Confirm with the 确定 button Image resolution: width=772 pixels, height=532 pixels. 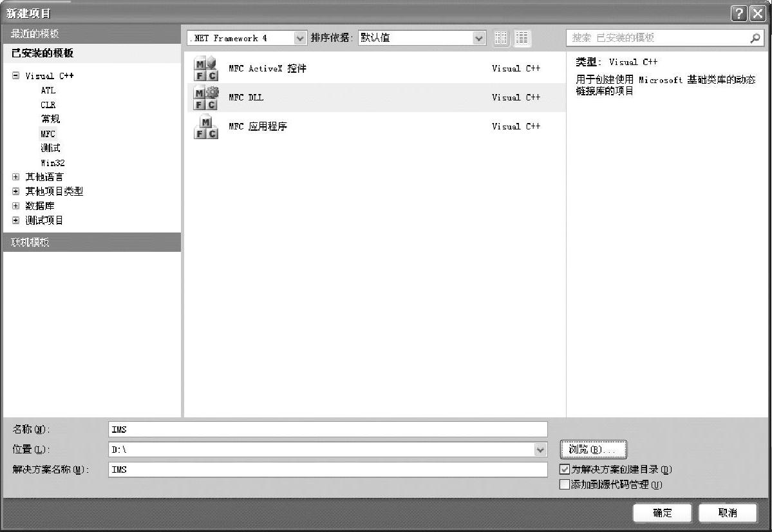click(x=662, y=513)
